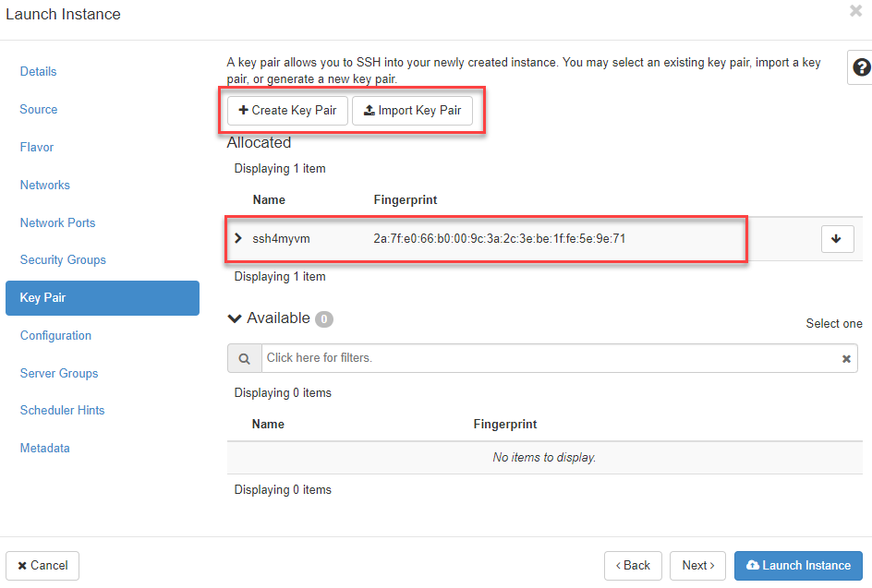Click the Import Key Pair button

click(x=412, y=111)
